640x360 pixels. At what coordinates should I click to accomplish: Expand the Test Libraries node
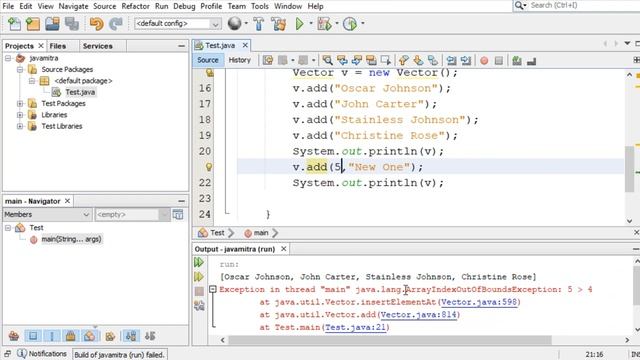(x=20, y=127)
